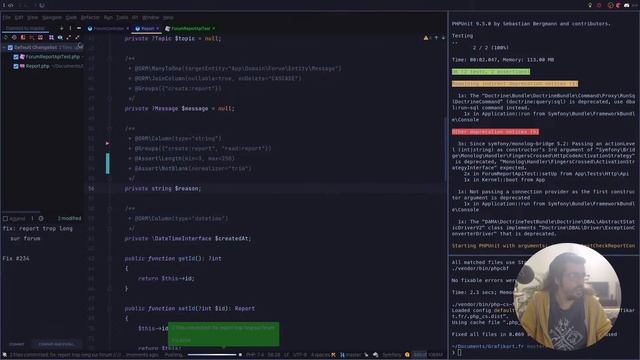Screen dimensions: 640x360
Task: Click the green commit success notification
Action: 224,334
